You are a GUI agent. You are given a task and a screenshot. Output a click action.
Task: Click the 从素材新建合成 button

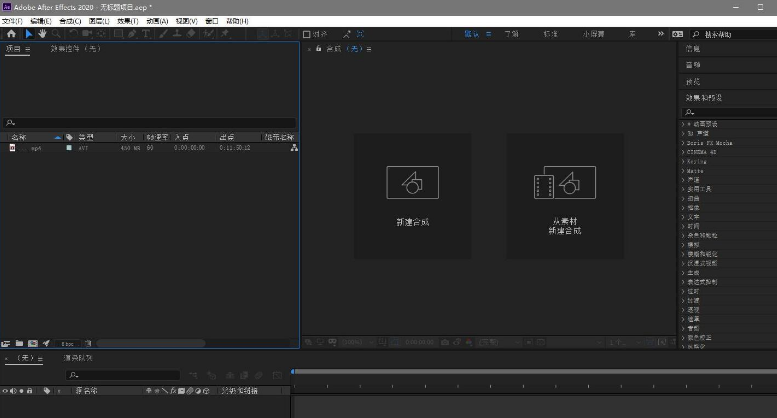pyautogui.click(x=564, y=196)
